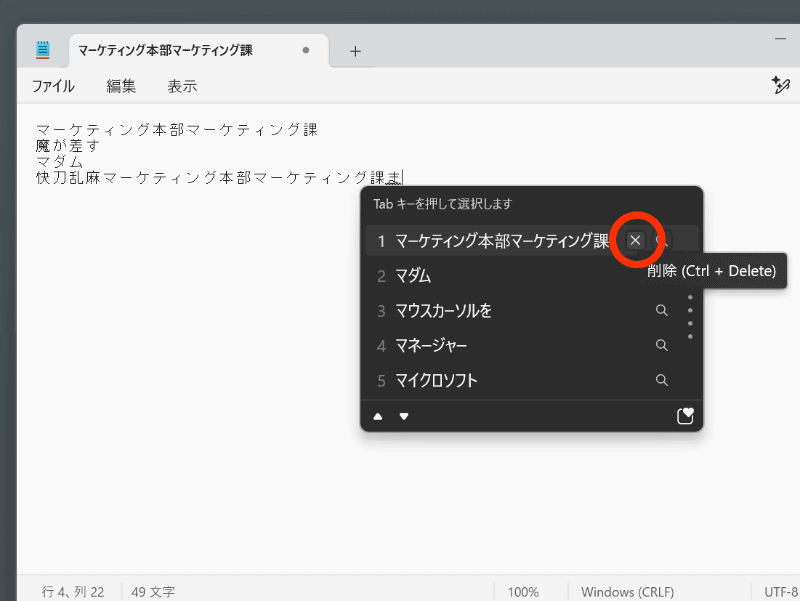800x601 pixels.
Task: Open the ファイル menu
Action: coord(53,87)
